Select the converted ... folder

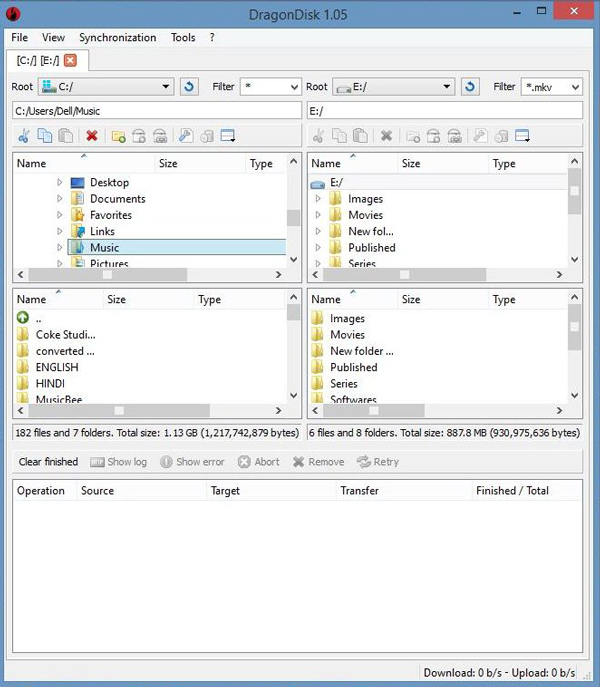65,351
